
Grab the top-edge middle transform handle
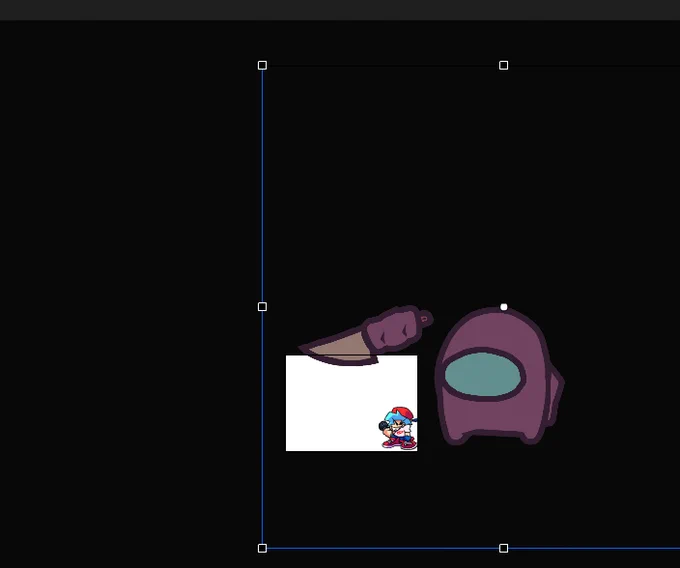tap(503, 65)
